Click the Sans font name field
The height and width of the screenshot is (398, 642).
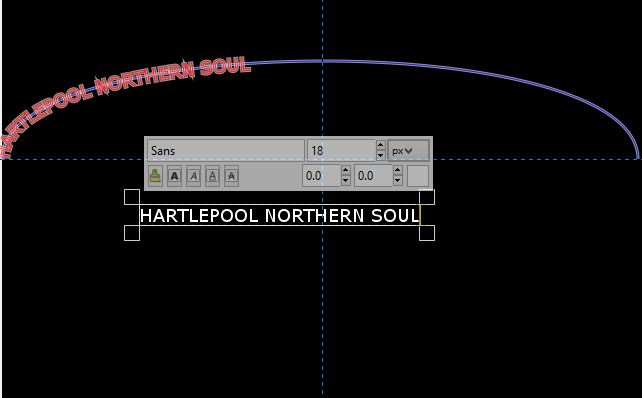pyautogui.click(x=226, y=151)
